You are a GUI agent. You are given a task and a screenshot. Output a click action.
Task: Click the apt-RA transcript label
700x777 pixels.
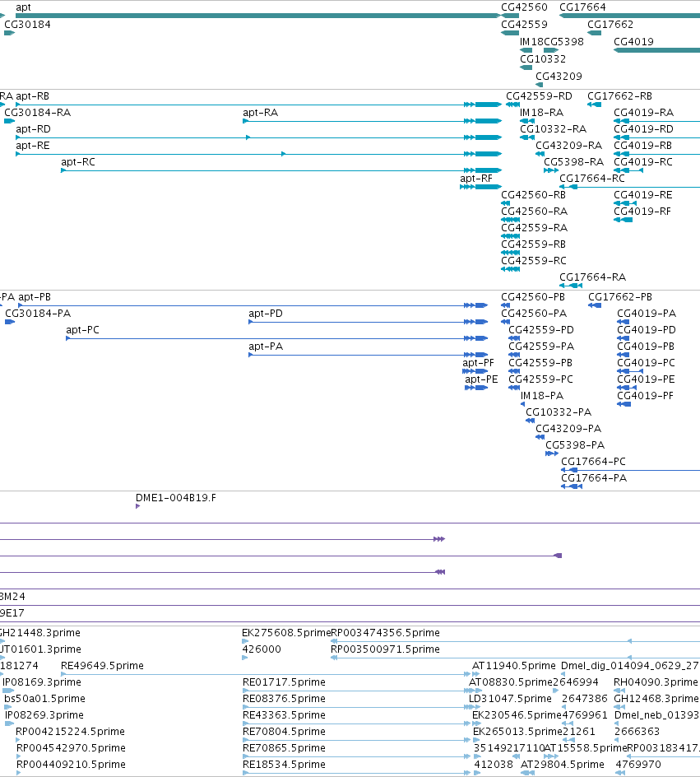(261, 113)
